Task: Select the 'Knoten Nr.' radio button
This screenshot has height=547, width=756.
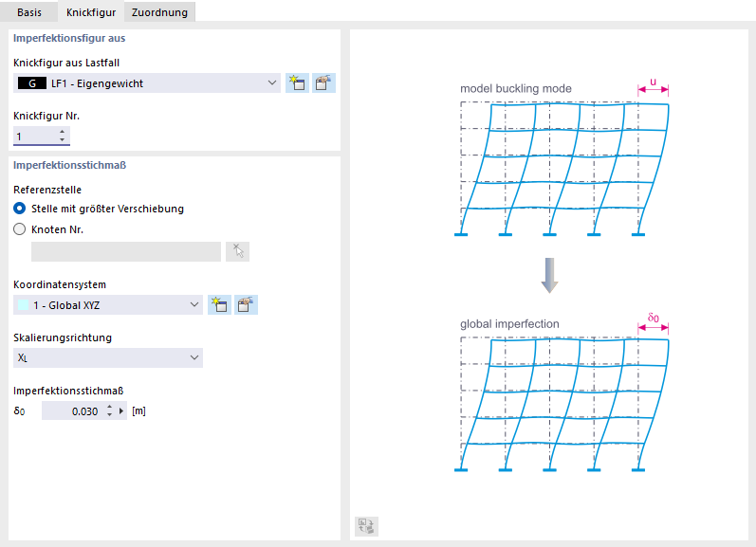Action: (19, 228)
